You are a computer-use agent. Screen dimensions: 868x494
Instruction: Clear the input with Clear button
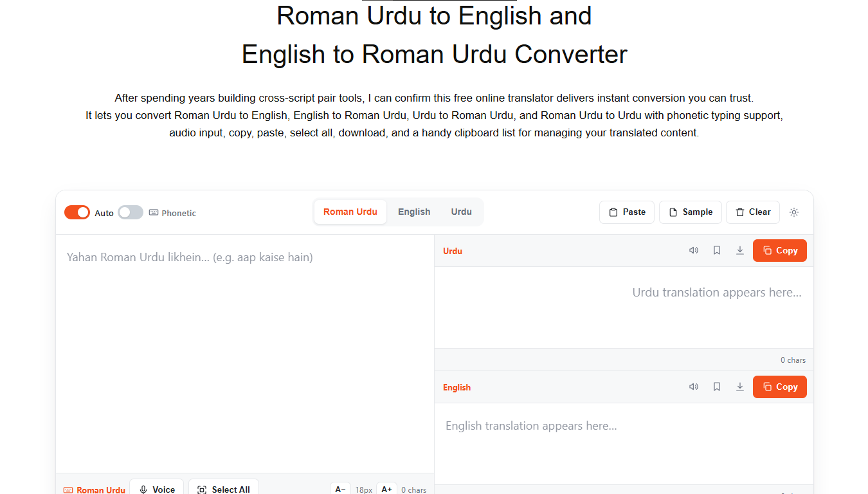pos(753,212)
